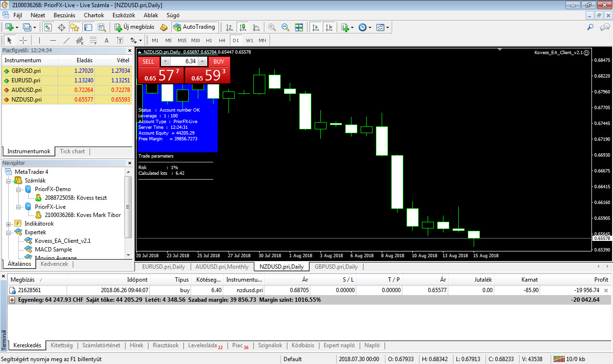Switch chart to candlesticks icon

[x=243, y=27]
